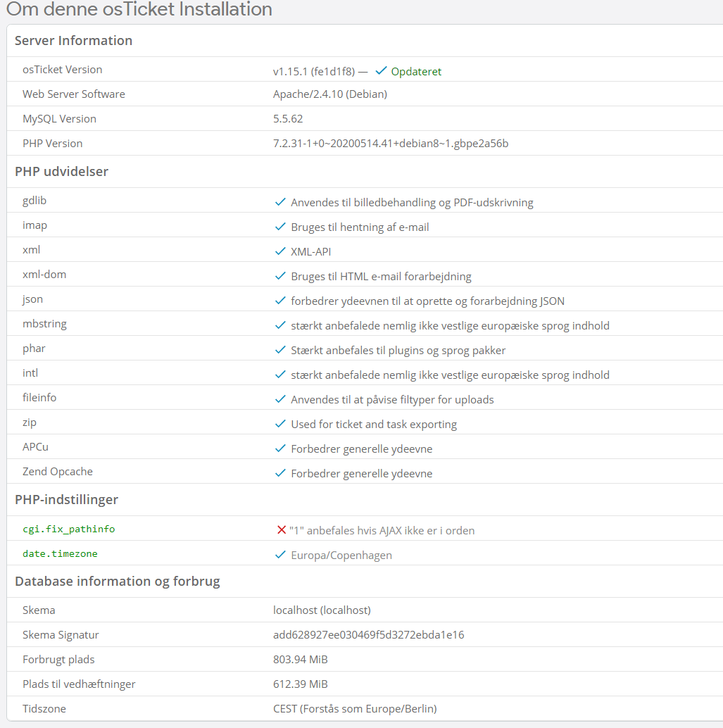
Task: Click the checkmark icon next to Opdateret
Action: click(382, 70)
